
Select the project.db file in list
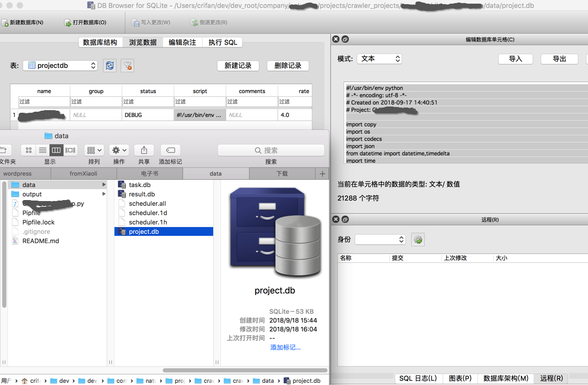163,232
